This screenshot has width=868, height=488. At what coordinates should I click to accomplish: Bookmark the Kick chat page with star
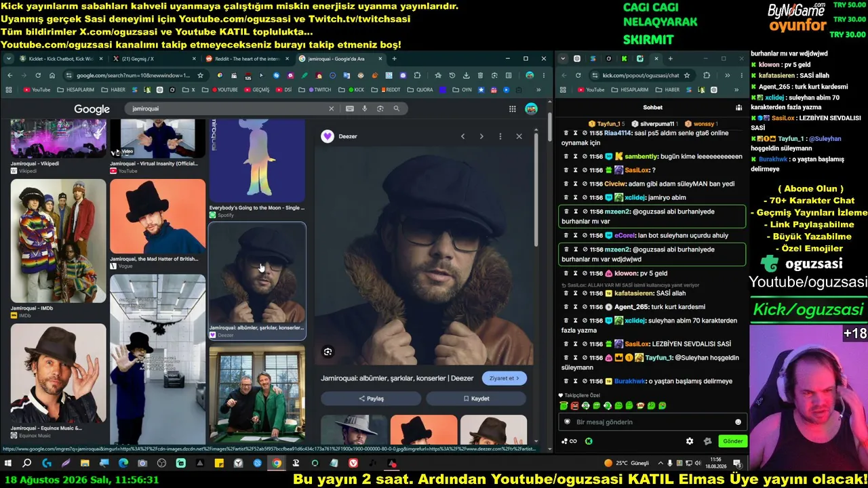pos(687,75)
